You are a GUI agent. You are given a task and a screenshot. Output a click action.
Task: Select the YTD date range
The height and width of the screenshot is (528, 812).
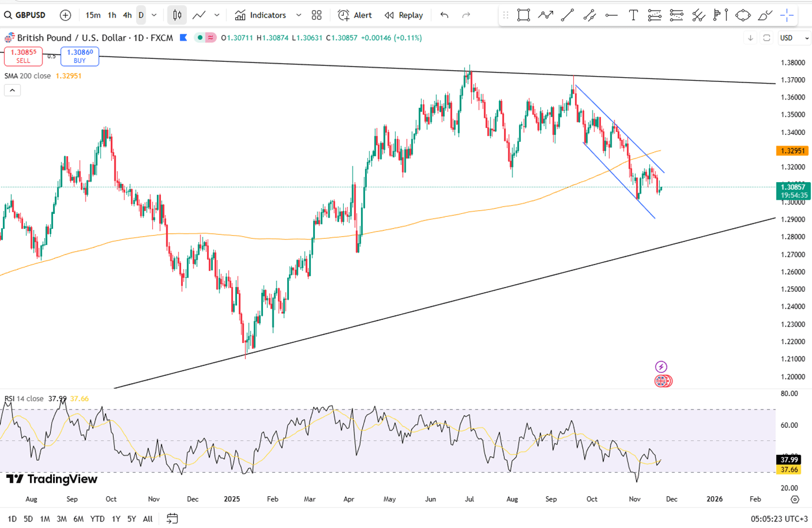97,519
